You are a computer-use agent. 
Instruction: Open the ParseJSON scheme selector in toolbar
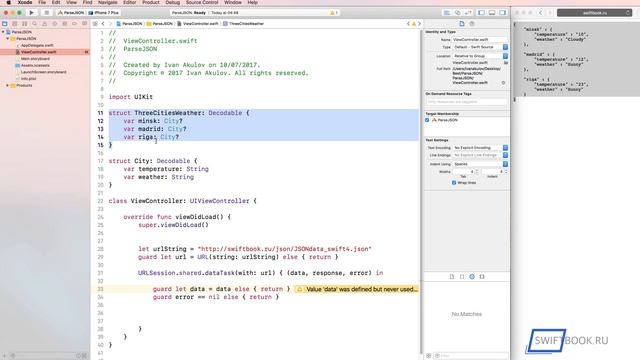(71, 13)
